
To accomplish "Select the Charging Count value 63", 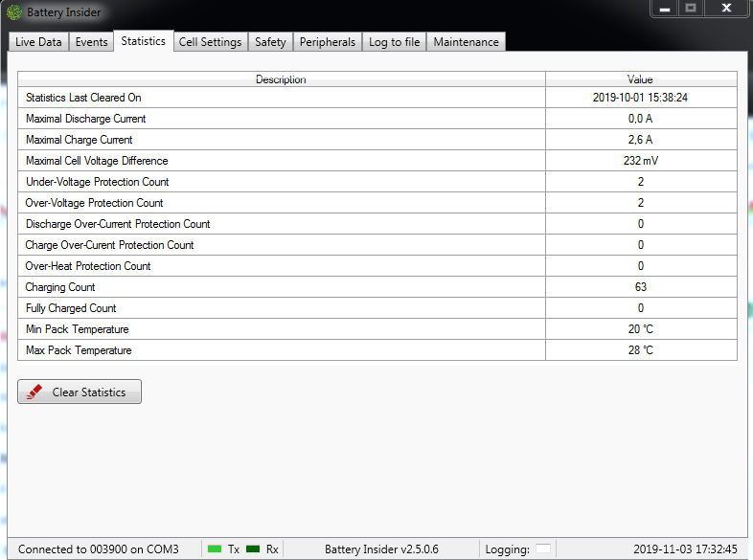I will point(640,287).
